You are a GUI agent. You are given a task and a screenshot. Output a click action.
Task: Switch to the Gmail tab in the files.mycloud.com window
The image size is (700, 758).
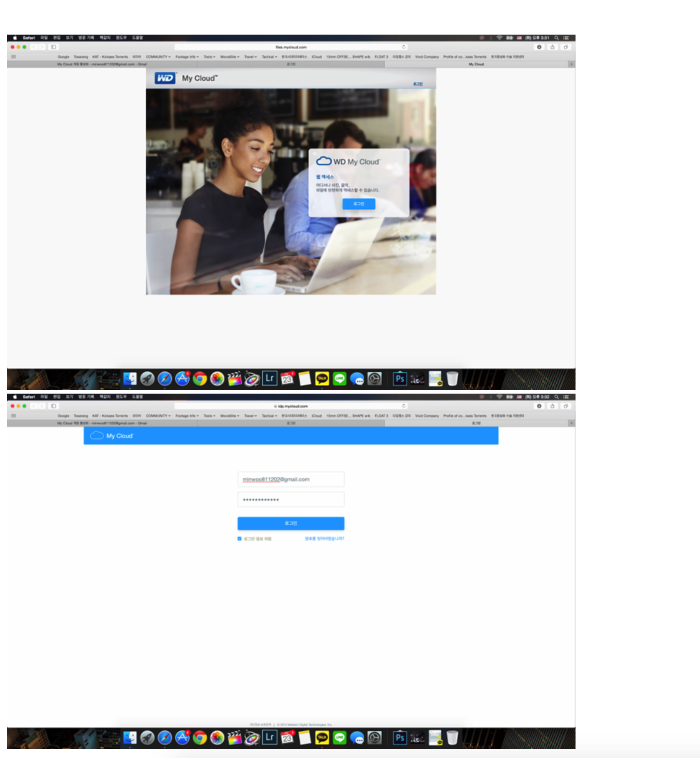[x=102, y=64]
